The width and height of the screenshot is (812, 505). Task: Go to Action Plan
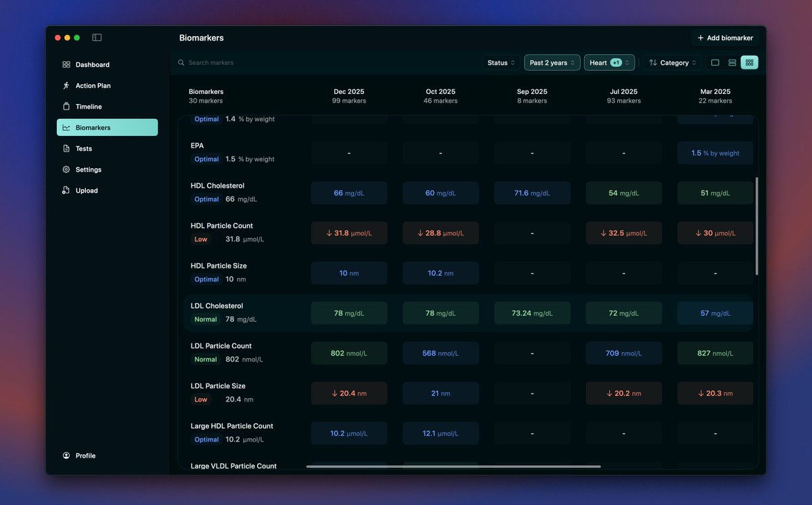pyautogui.click(x=107, y=86)
